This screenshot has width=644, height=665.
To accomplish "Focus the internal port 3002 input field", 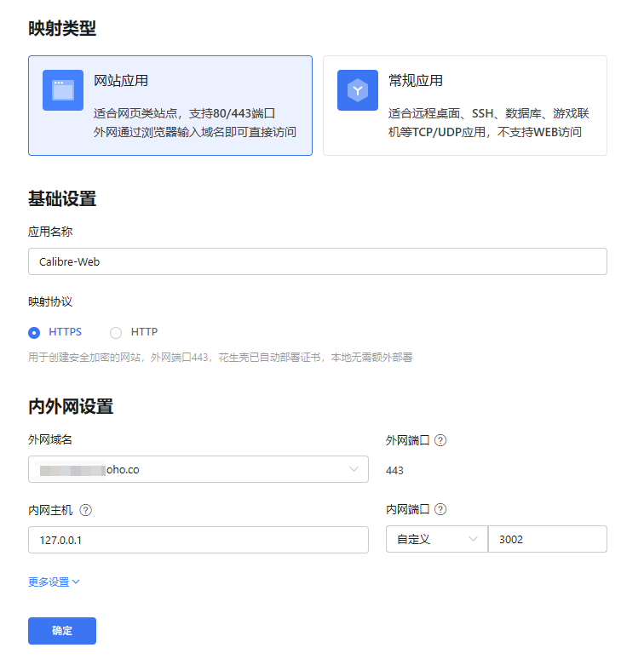I will (x=548, y=539).
